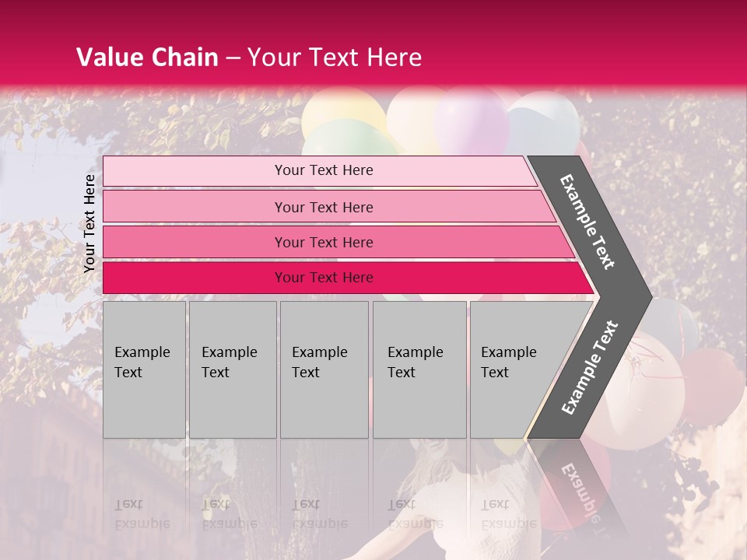
Task: Select the middle gray Example Text box
Action: [x=324, y=369]
